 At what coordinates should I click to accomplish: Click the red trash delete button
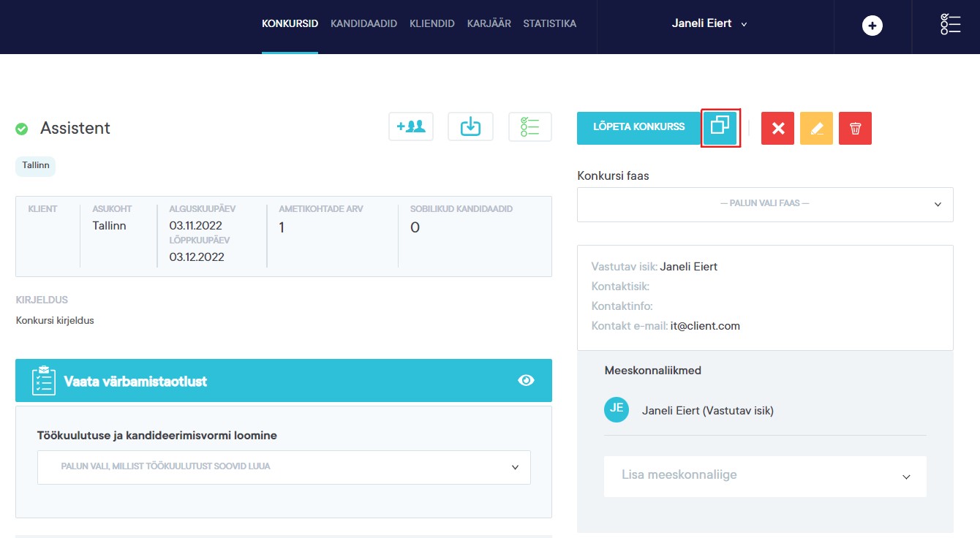coord(855,129)
